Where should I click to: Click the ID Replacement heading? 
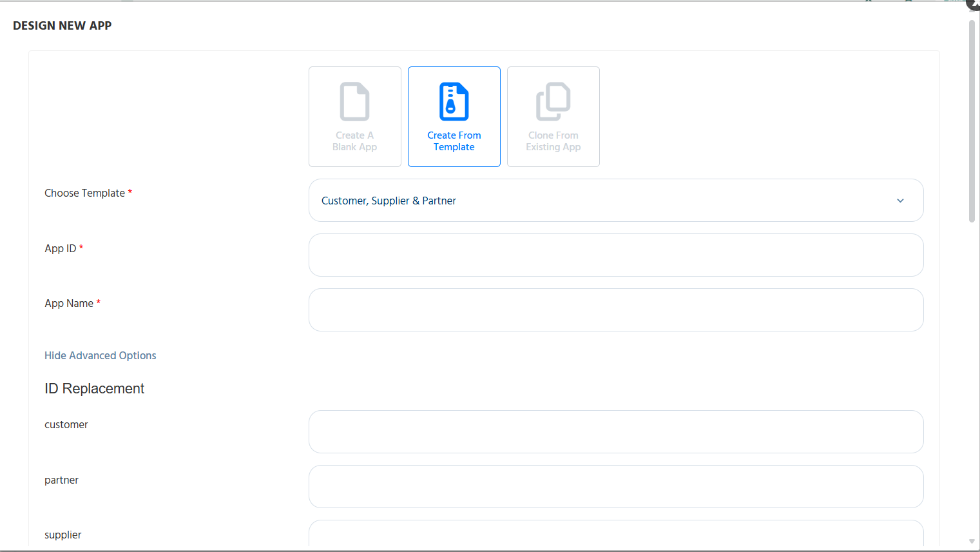click(94, 388)
